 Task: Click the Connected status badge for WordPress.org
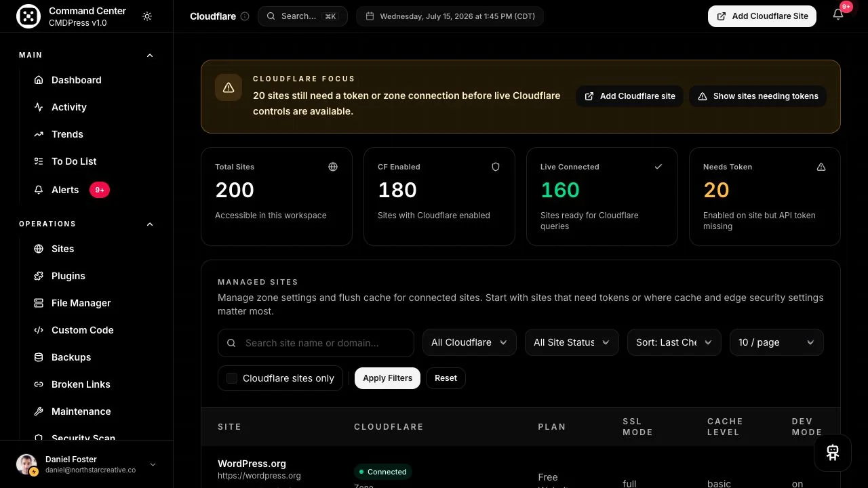click(x=383, y=472)
